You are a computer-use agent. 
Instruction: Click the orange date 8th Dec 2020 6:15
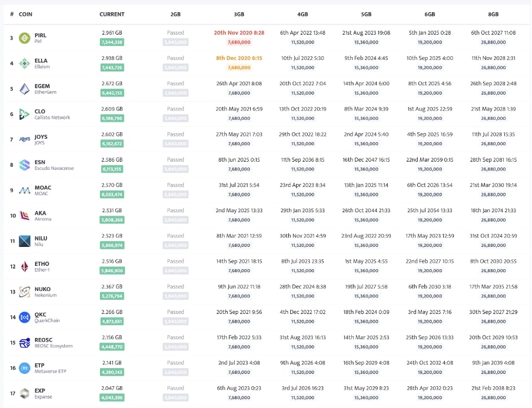coord(239,58)
